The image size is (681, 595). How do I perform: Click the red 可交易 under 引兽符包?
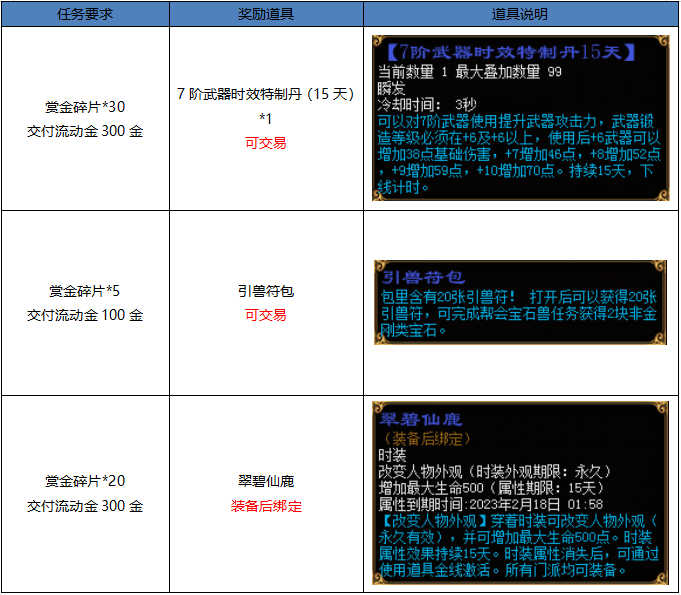[266, 315]
